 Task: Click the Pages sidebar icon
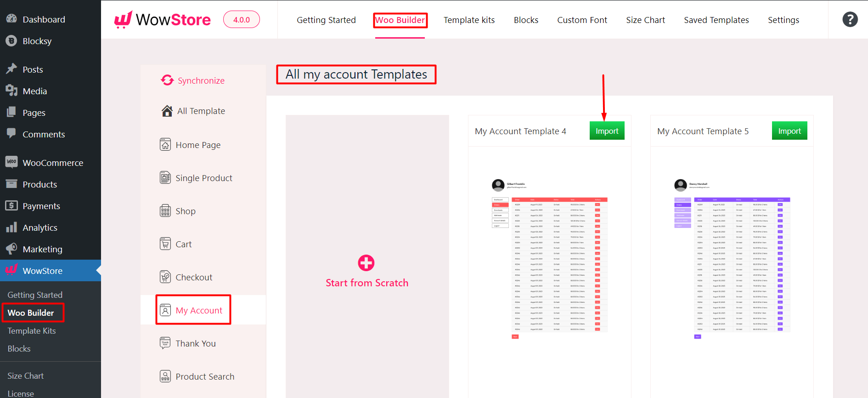point(11,112)
